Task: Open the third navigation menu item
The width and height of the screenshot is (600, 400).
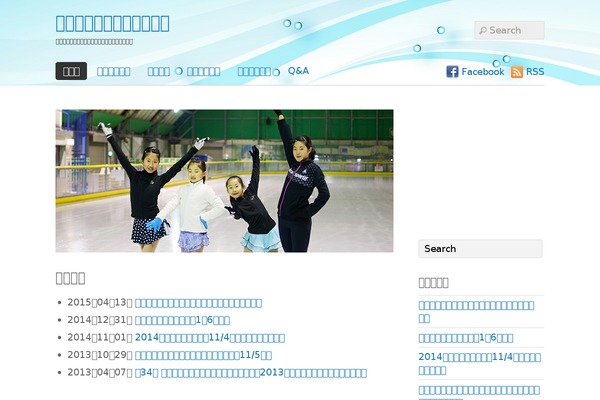Action: point(159,72)
